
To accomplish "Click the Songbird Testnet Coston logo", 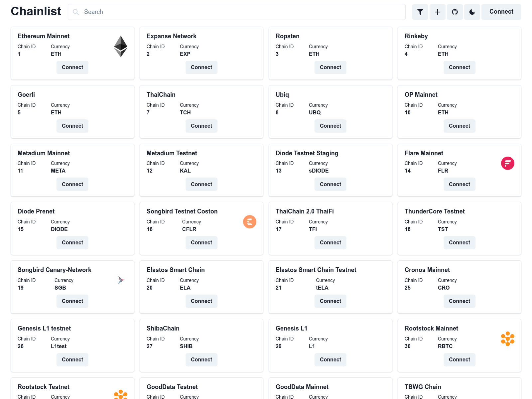I will (250, 222).
